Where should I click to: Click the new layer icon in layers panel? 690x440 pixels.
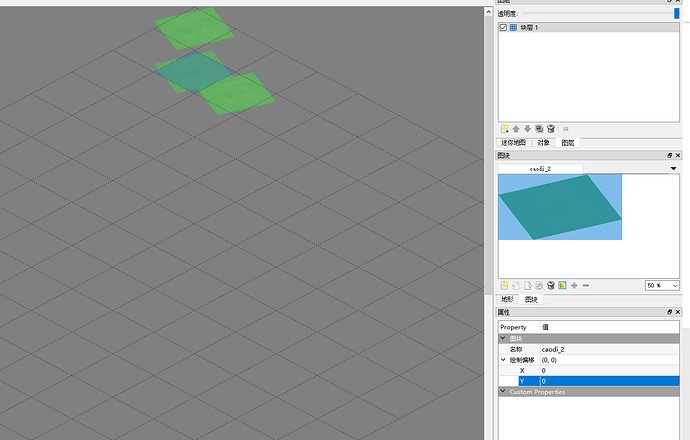click(x=505, y=129)
